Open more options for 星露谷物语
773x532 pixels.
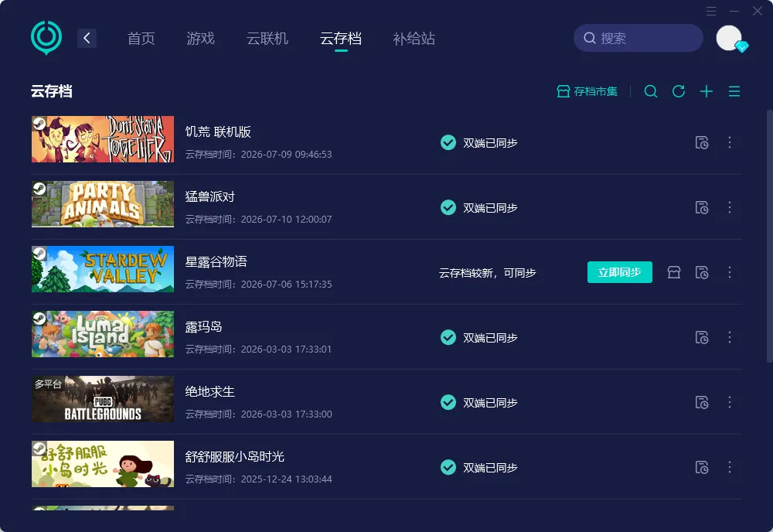[730, 272]
